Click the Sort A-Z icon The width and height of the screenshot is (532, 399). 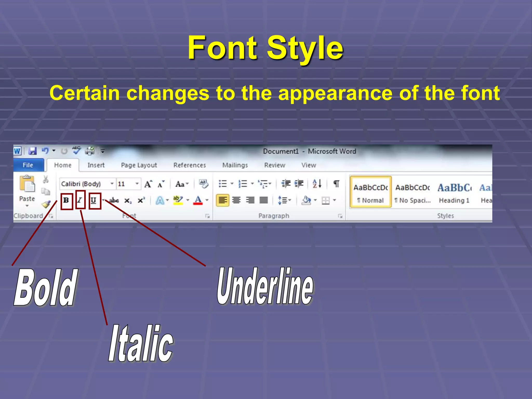(317, 184)
